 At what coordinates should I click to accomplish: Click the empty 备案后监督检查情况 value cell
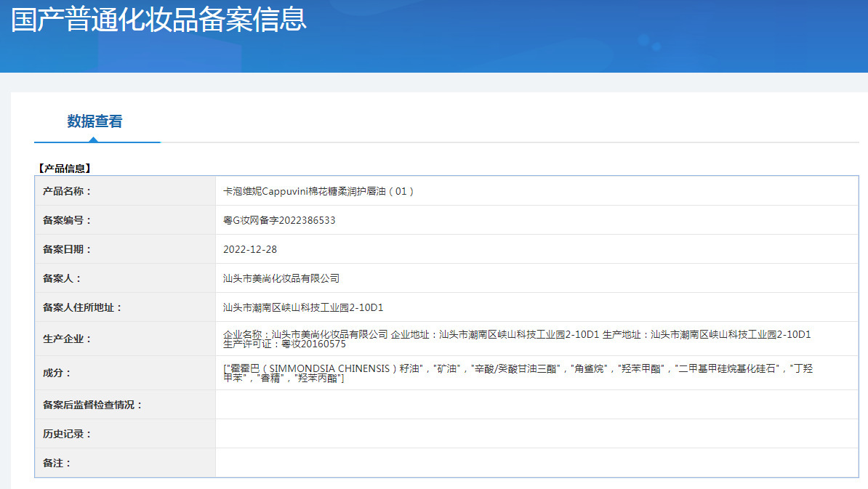(537, 405)
